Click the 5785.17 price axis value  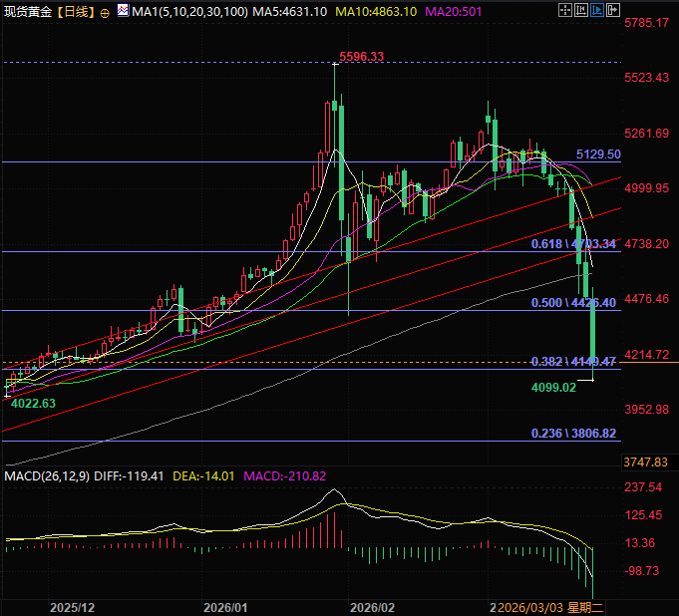(646, 23)
